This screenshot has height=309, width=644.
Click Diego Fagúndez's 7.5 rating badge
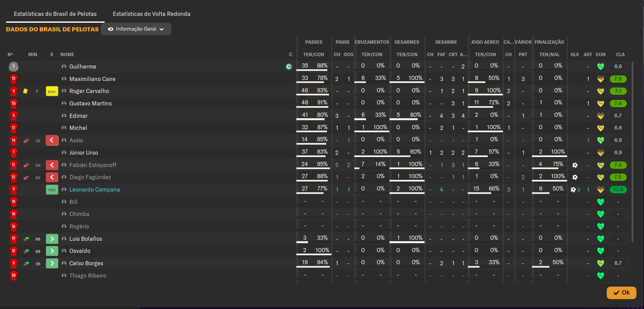pos(618,177)
